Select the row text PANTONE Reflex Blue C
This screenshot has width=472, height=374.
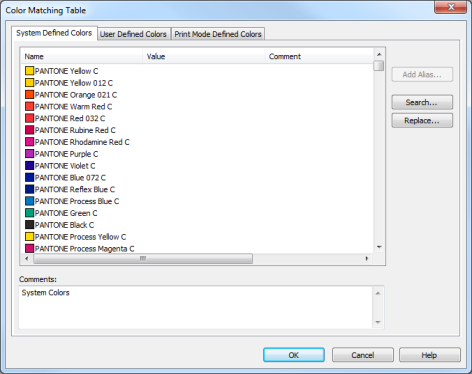[75, 190]
